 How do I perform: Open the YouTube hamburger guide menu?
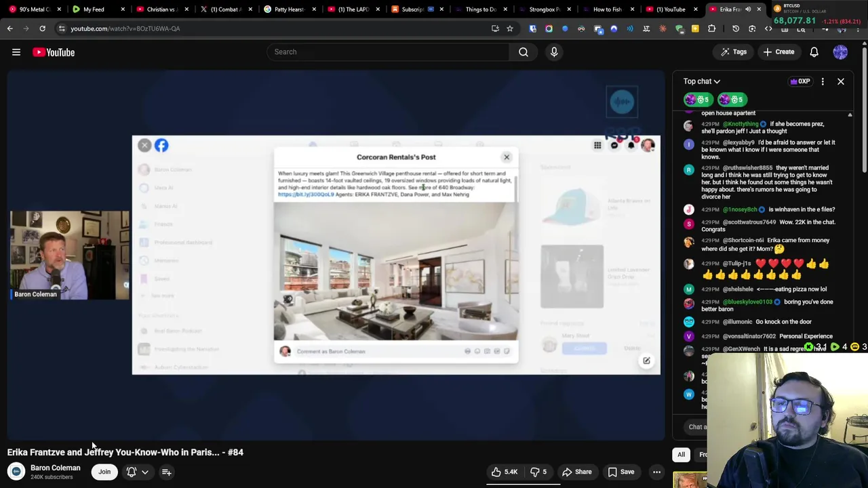click(x=16, y=52)
